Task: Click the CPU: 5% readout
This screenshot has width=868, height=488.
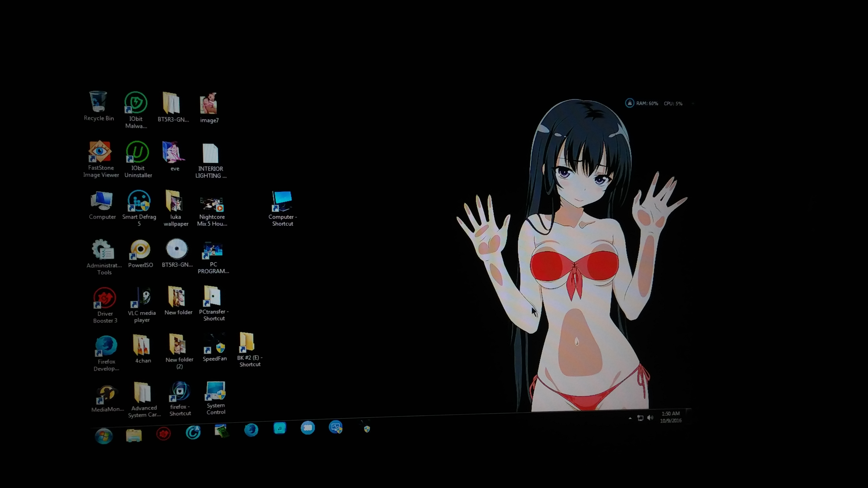Action: pyautogui.click(x=673, y=103)
